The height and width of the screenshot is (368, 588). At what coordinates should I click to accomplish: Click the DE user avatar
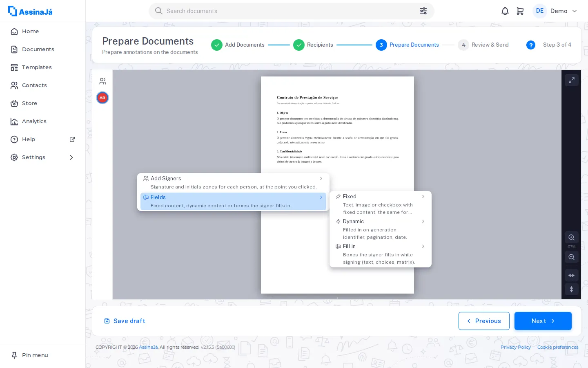click(540, 11)
